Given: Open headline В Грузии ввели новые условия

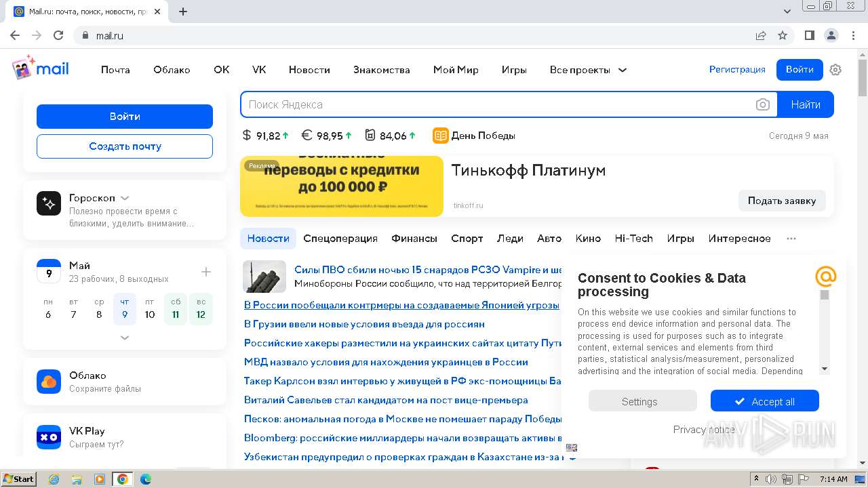Looking at the screenshot, I should (x=364, y=324).
